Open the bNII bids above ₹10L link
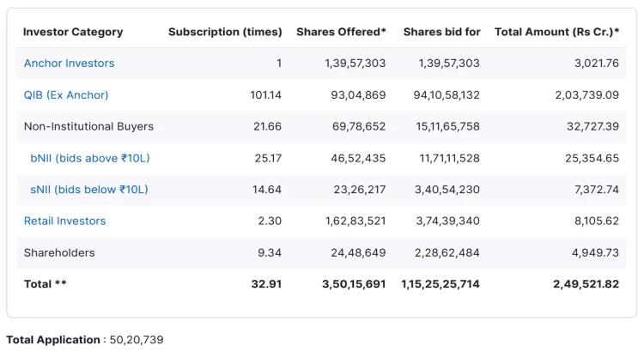The image size is (644, 352). pos(88,158)
